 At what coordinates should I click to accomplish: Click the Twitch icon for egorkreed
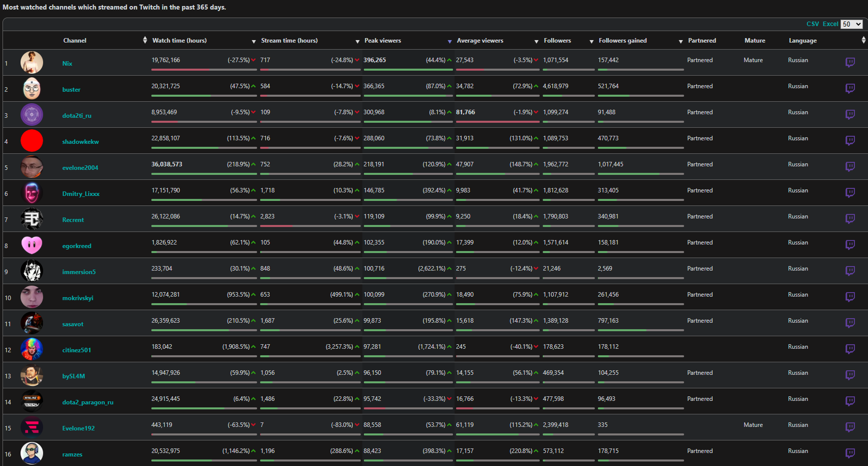850,245
